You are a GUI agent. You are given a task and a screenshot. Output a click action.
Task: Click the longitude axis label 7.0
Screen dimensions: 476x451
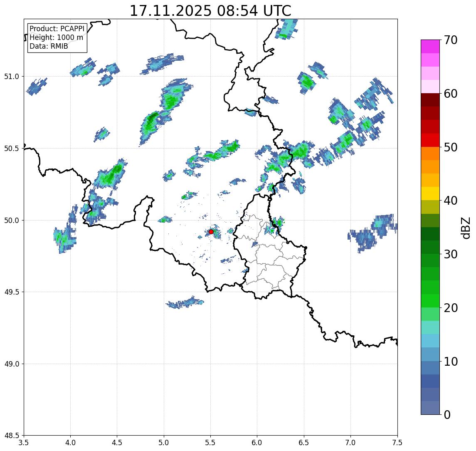tap(350, 443)
